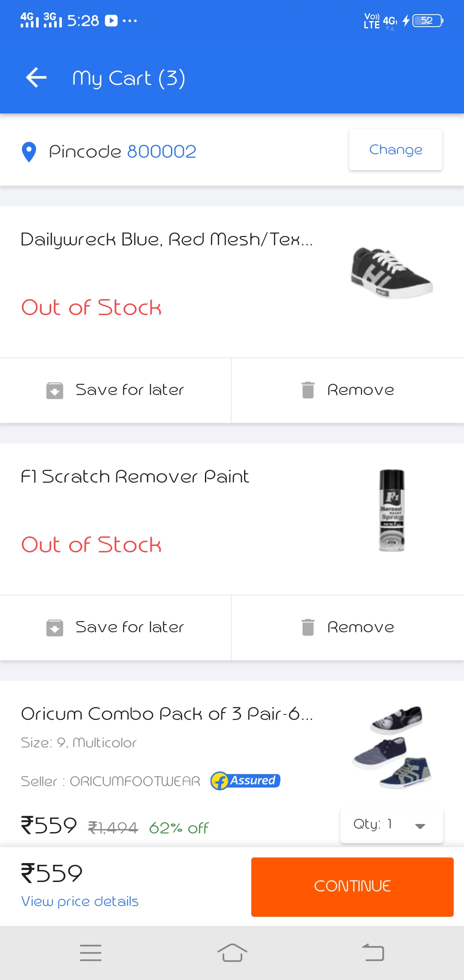This screenshot has height=980, width=464.
Task: Open Oricum combo shoes thumbnail
Action: click(391, 747)
